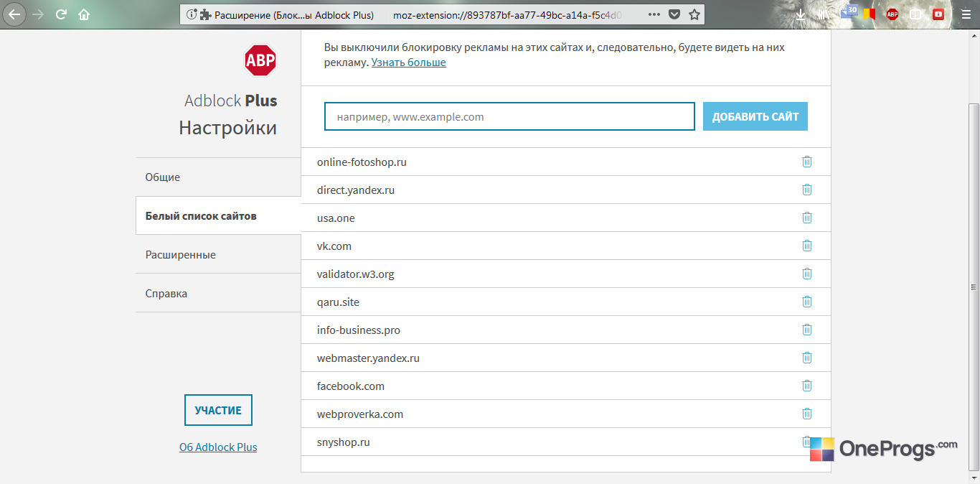Remove vk.com using trash icon

807,246
